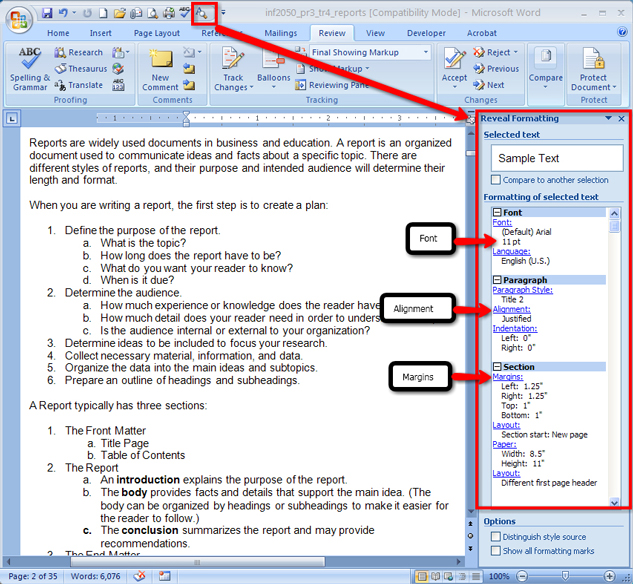The height and width of the screenshot is (584, 633).
Task: Collapse the Section group in Reveal Formatting
Action: [497, 366]
